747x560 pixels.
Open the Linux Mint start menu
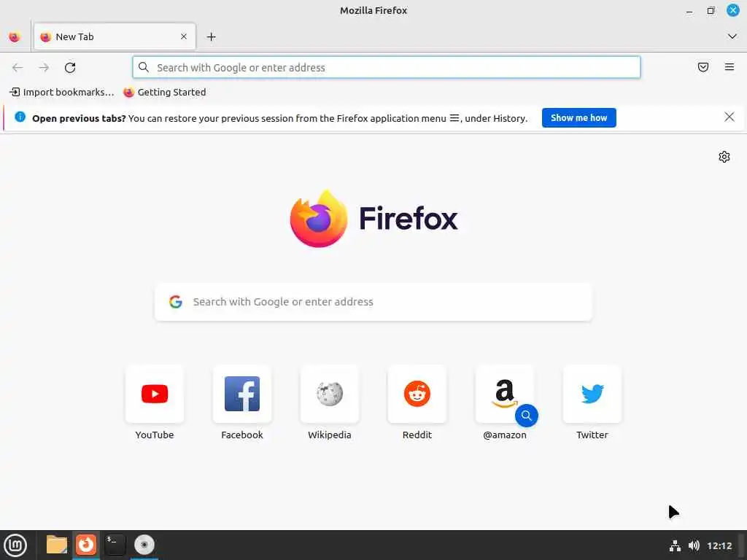(15, 545)
